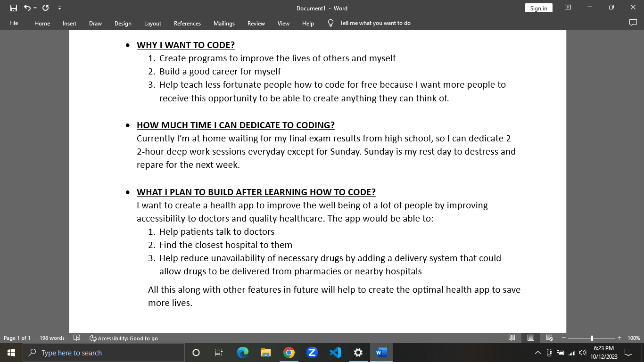Click the line 'Build a good career for myself'

tap(220, 72)
